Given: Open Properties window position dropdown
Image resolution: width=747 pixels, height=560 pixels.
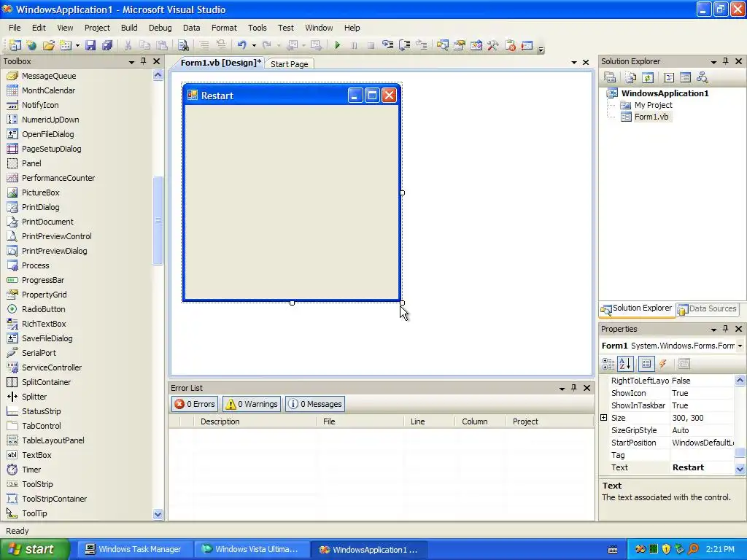Looking at the screenshot, I should 713,330.
